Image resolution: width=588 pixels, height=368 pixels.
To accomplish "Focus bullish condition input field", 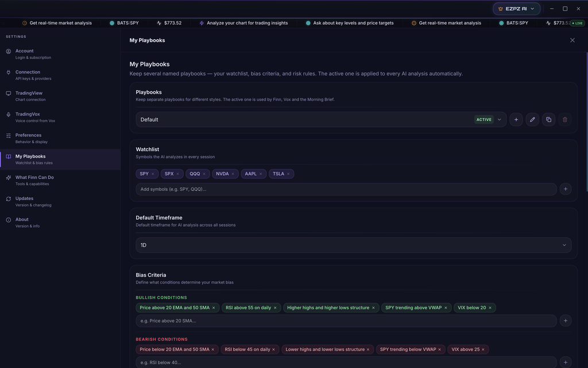I will coord(346,321).
